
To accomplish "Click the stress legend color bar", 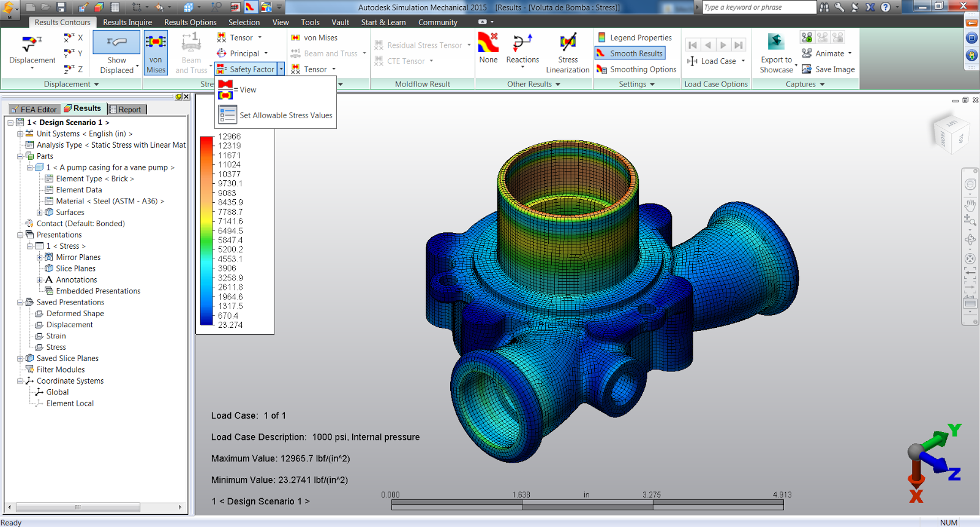I will click(x=206, y=230).
